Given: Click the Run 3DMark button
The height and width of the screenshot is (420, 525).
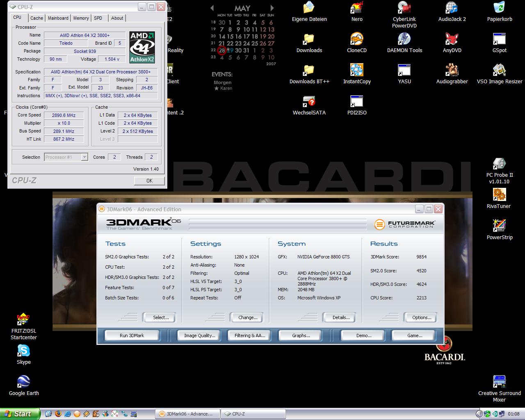Looking at the screenshot, I should click(x=132, y=336).
